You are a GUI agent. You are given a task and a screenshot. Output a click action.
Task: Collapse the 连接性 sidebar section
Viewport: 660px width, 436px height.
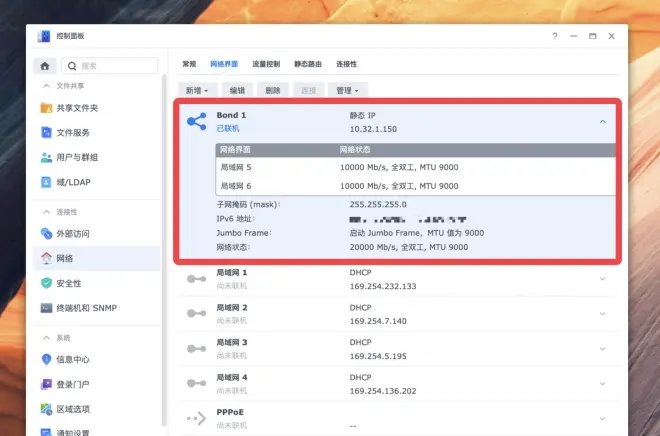click(x=46, y=212)
